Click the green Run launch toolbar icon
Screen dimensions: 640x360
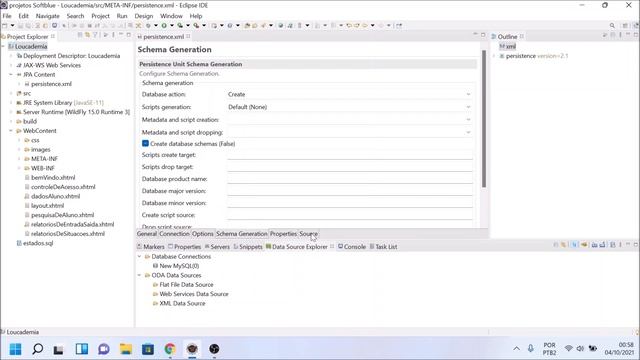pos(164,25)
